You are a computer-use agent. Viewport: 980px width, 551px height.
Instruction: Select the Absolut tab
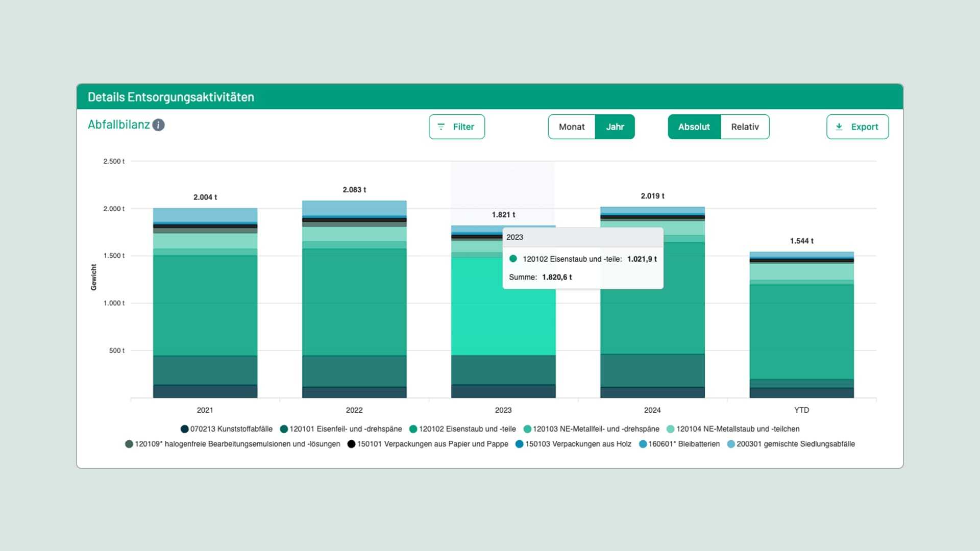click(x=694, y=127)
